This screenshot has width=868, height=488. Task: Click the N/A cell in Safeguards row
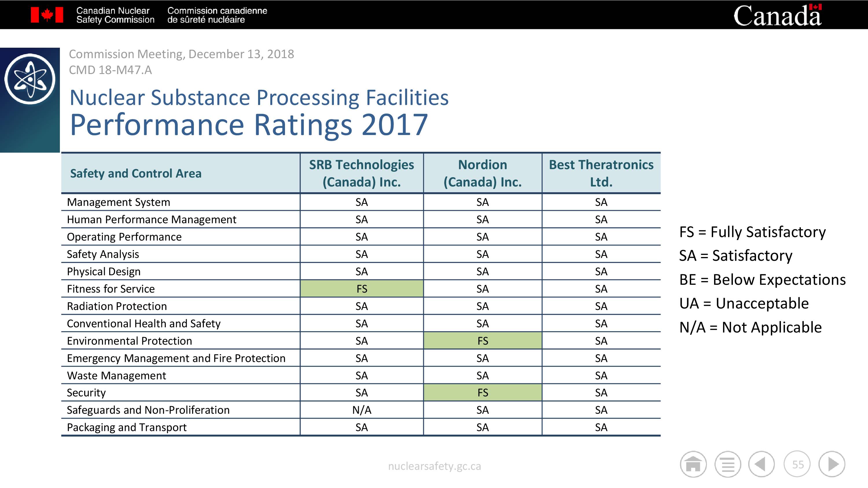(x=362, y=410)
